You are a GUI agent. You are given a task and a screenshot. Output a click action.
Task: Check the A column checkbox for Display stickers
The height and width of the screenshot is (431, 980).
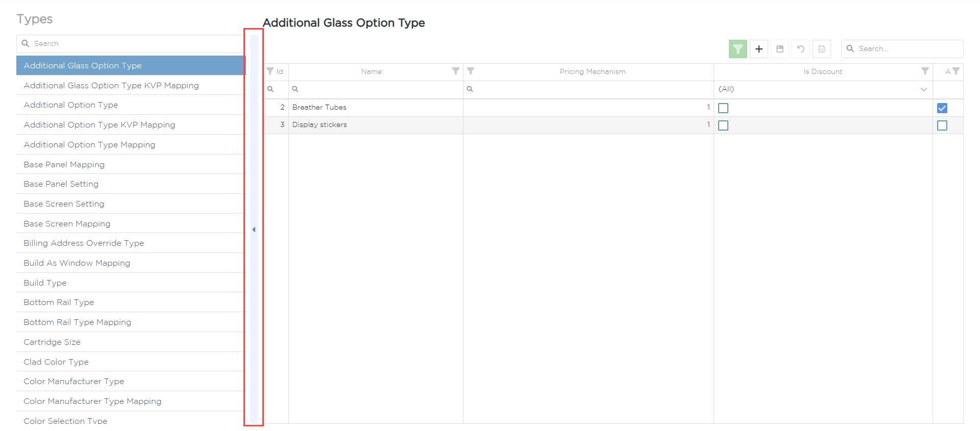pos(942,125)
